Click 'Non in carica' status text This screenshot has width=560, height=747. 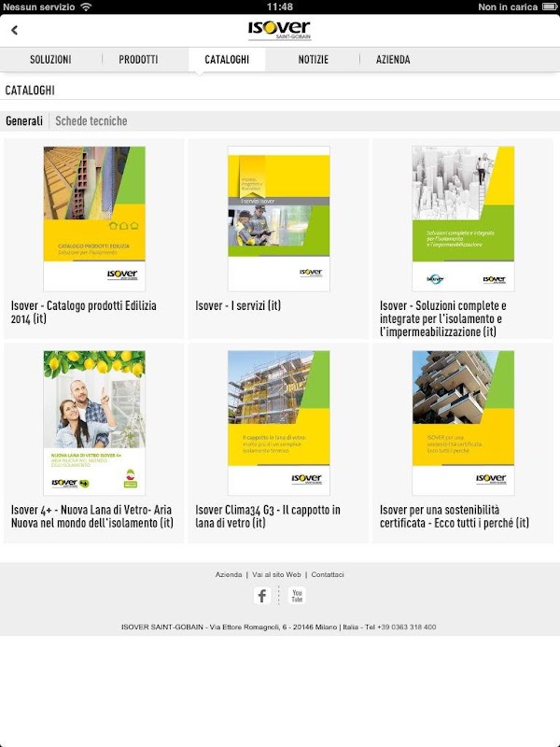pyautogui.click(x=508, y=7)
